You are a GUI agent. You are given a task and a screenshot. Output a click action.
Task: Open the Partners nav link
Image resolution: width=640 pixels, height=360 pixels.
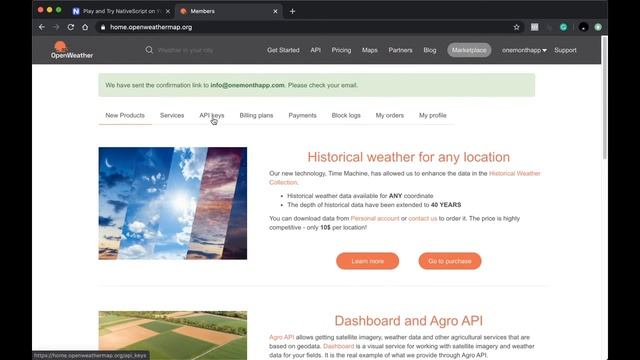click(x=400, y=50)
